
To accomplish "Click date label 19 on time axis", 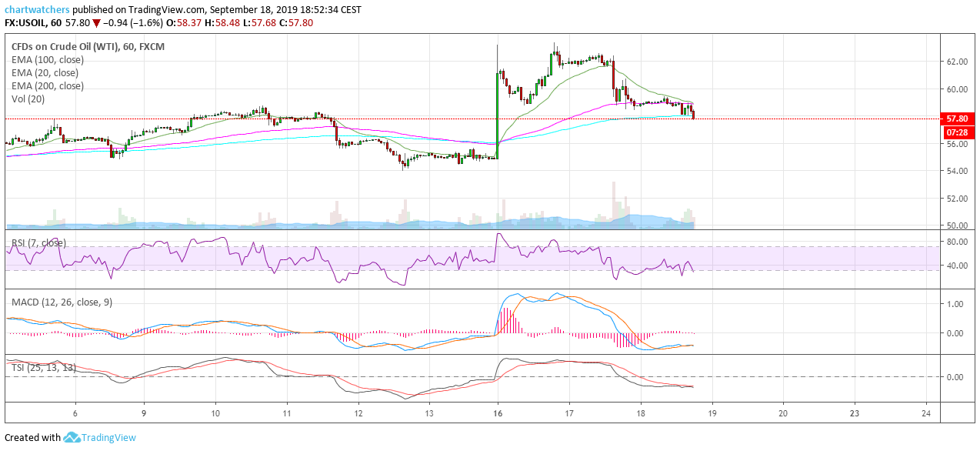I will coord(712,413).
